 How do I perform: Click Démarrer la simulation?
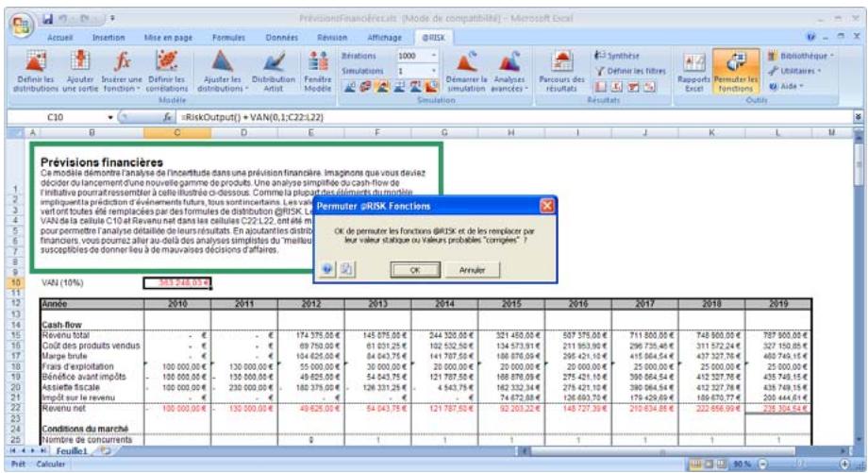coord(466,71)
